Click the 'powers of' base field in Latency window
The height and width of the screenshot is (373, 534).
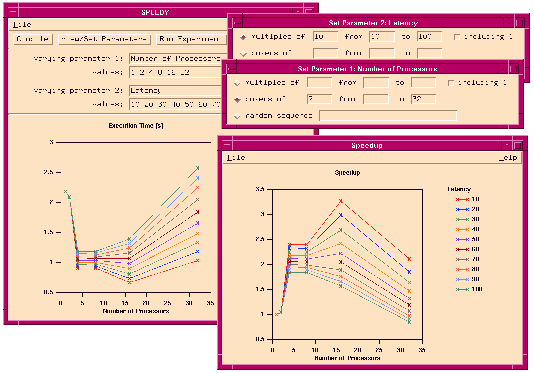(325, 53)
